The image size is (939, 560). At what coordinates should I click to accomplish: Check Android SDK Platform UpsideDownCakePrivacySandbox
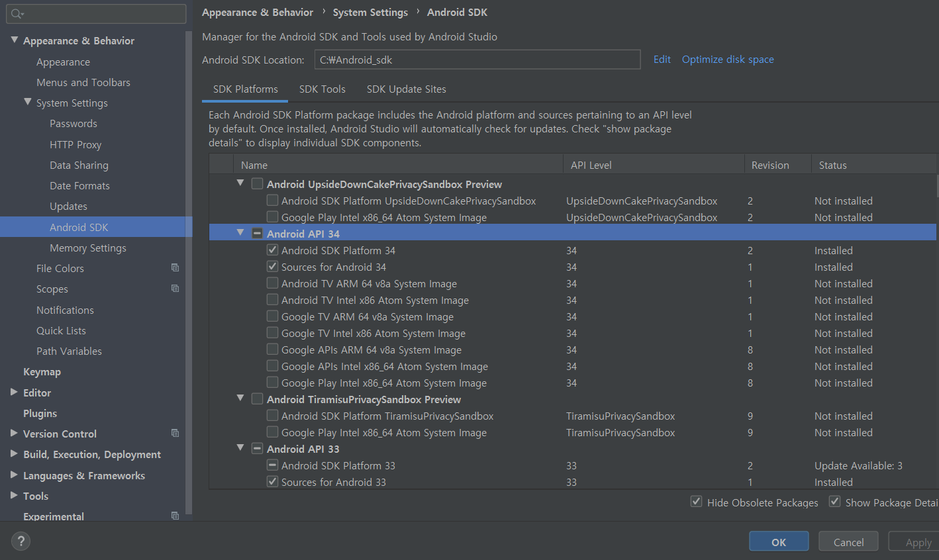(x=272, y=200)
